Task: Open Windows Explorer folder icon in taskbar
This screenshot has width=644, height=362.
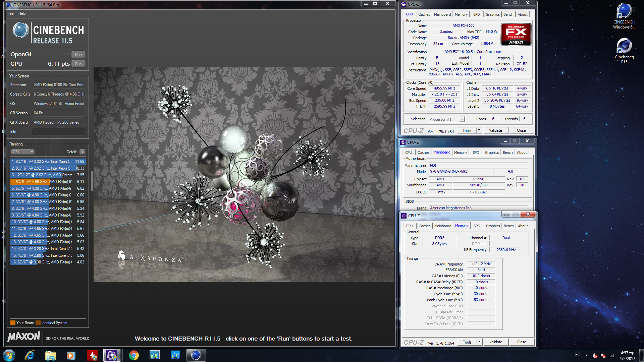Action: pos(50,355)
